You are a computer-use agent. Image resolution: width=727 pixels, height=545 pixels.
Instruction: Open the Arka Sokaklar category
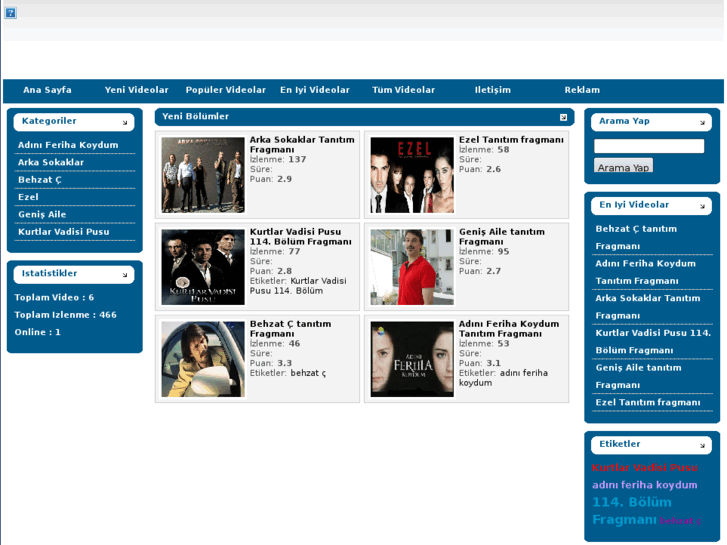click(51, 162)
